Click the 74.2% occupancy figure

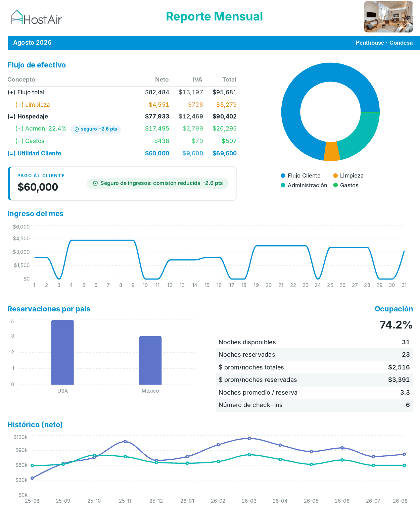tap(396, 325)
